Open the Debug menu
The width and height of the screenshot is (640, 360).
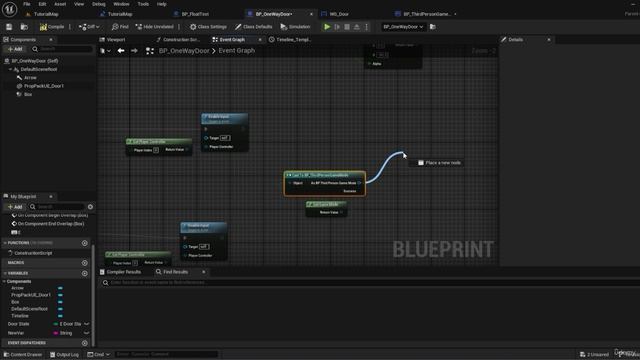click(x=98, y=4)
